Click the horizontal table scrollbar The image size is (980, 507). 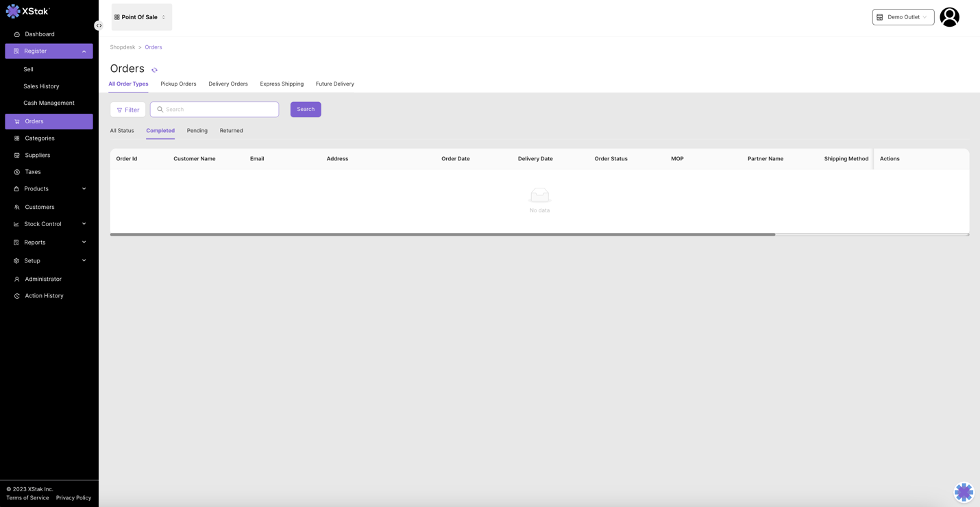(x=442, y=234)
